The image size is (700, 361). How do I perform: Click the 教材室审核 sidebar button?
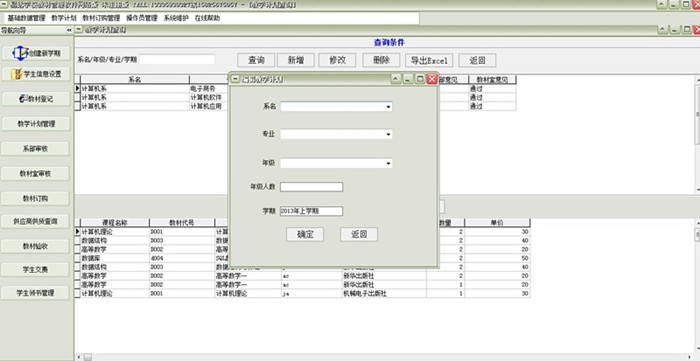36,174
